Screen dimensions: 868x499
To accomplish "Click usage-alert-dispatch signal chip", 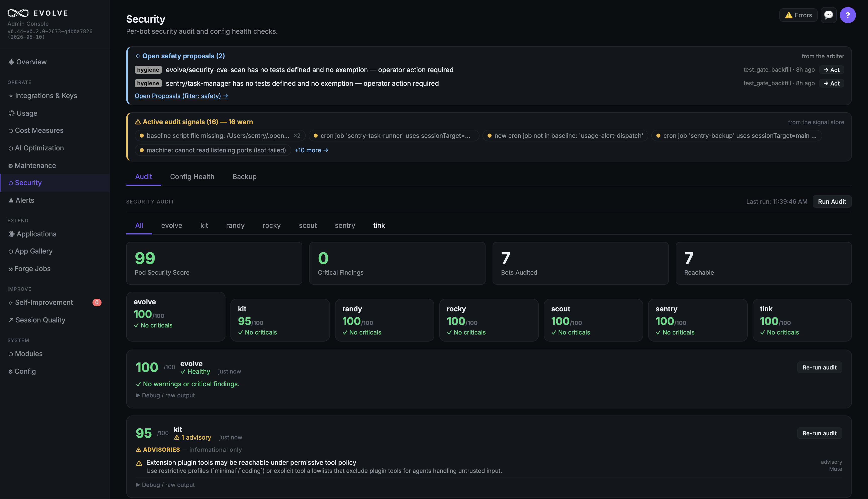I will pyautogui.click(x=565, y=136).
